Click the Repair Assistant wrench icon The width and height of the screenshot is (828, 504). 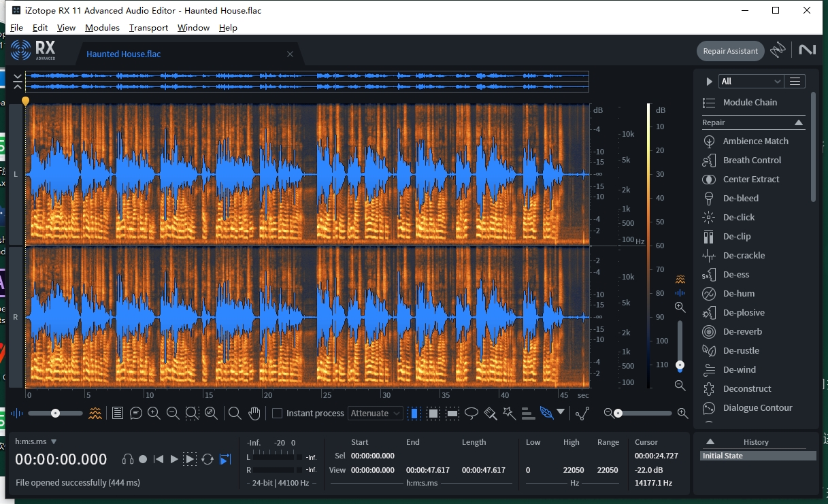pyautogui.click(x=778, y=50)
